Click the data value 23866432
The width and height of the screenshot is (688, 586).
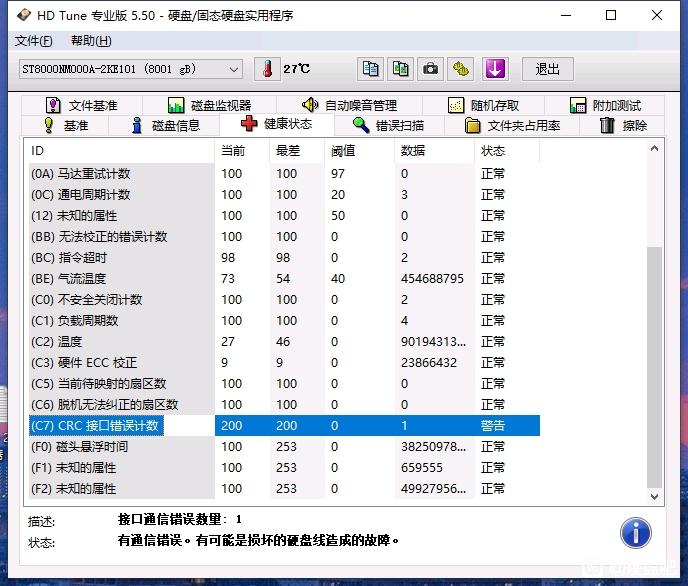click(x=429, y=363)
